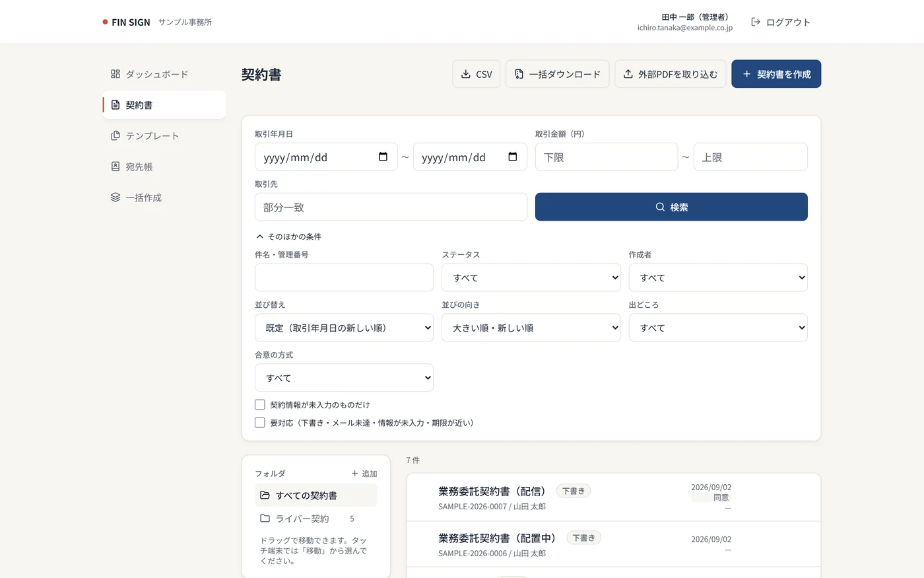Open the 並び替え sort dropdown
This screenshot has height=578, width=924.
point(344,328)
